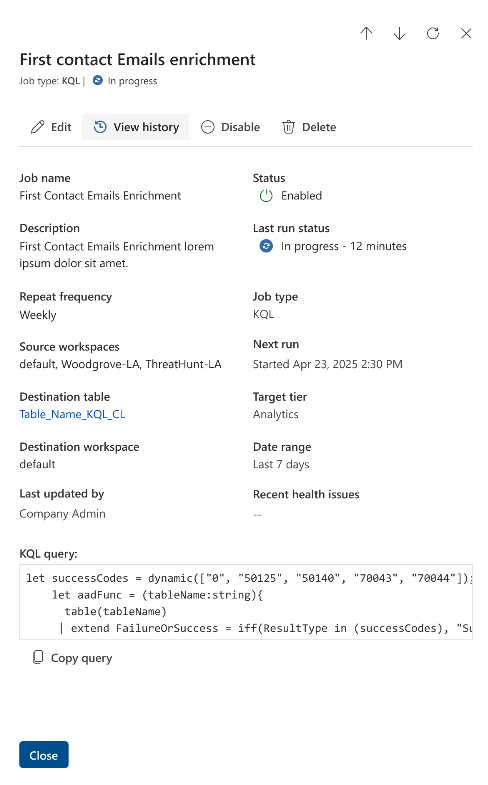Choose Disable in the toolbar

click(231, 127)
